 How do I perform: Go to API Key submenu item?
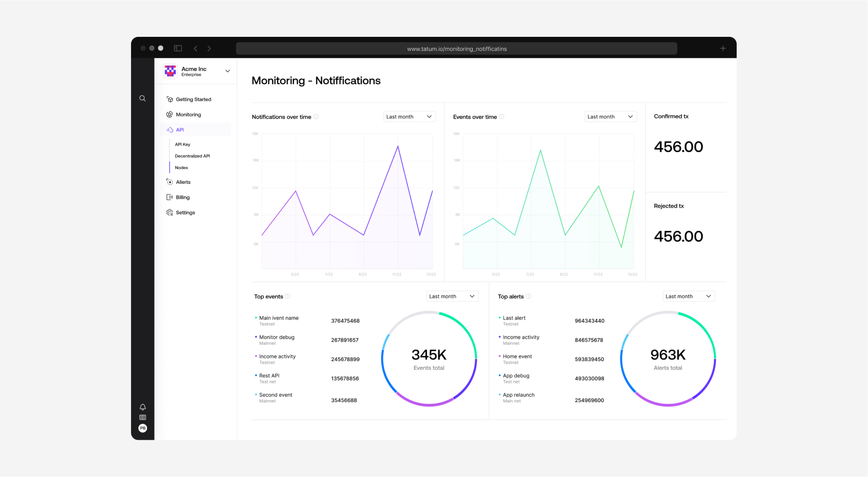[183, 145]
